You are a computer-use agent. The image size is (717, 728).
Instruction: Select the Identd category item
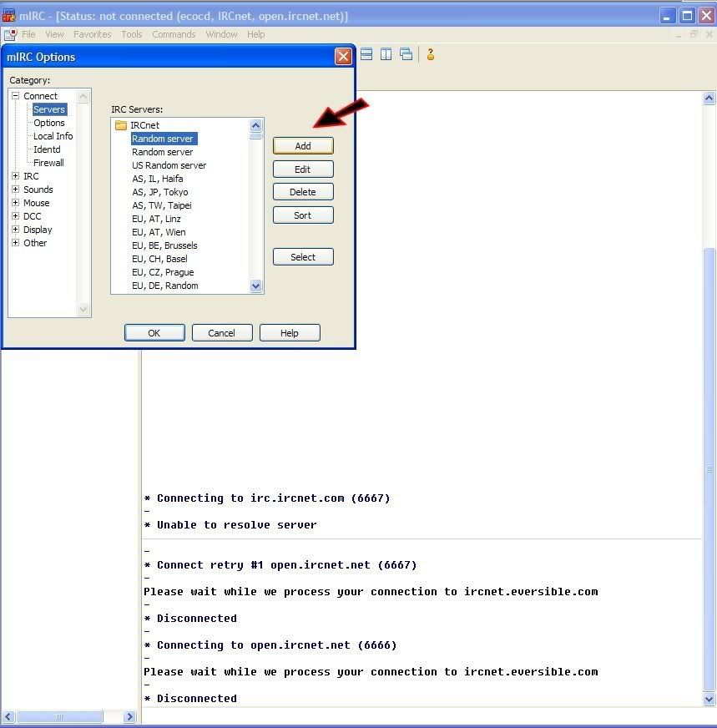point(47,149)
